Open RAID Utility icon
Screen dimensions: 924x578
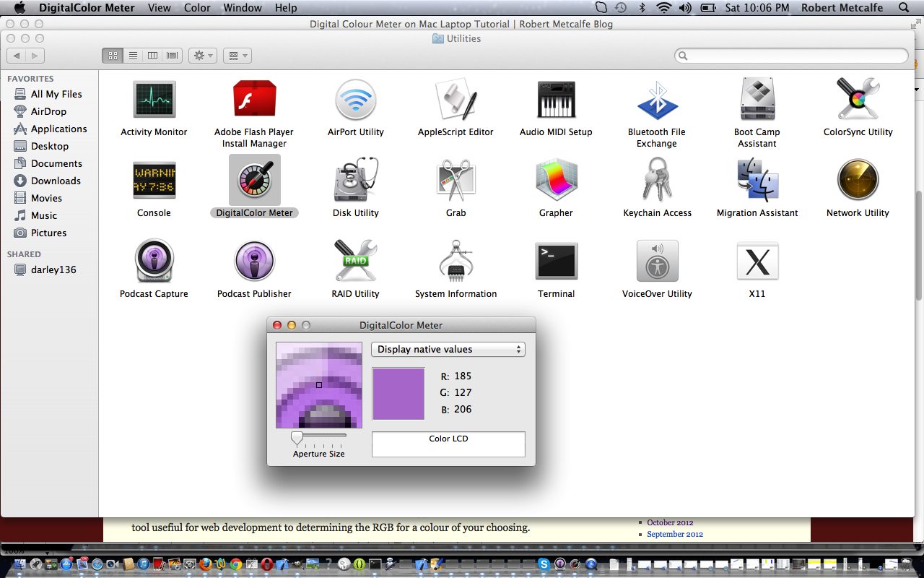[x=356, y=261]
